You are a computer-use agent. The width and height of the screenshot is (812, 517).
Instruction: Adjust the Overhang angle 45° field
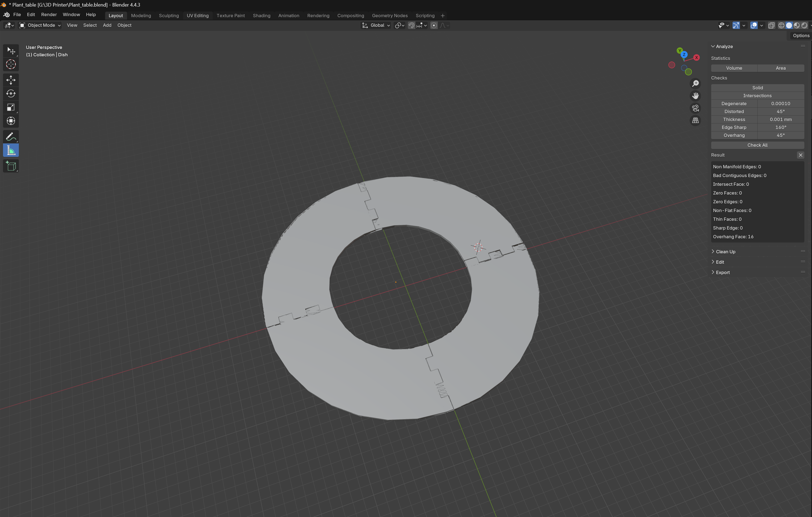click(781, 135)
